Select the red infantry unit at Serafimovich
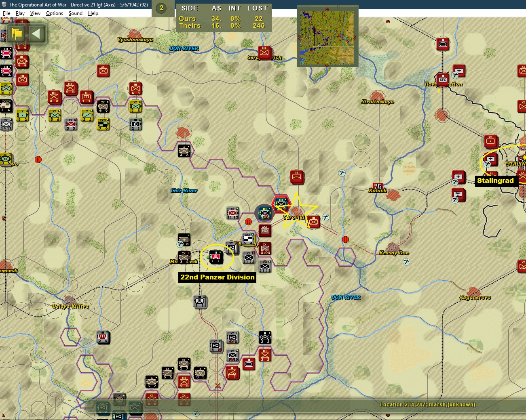Viewport: 526px width, 420px height. (x=264, y=52)
